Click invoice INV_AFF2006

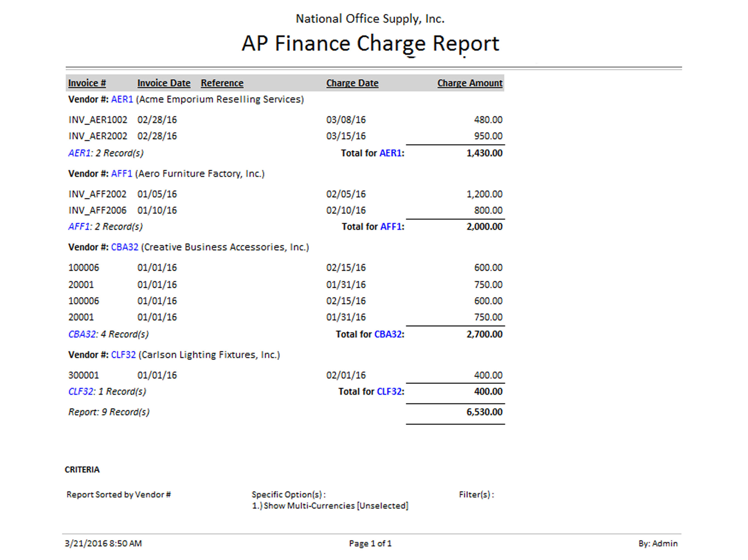point(97,211)
